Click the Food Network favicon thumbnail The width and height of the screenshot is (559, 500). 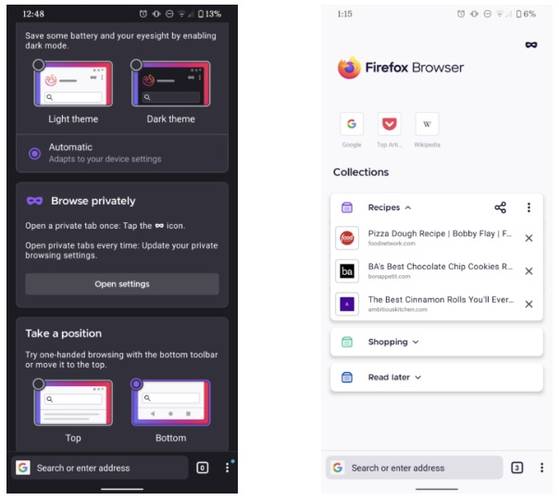click(x=347, y=238)
